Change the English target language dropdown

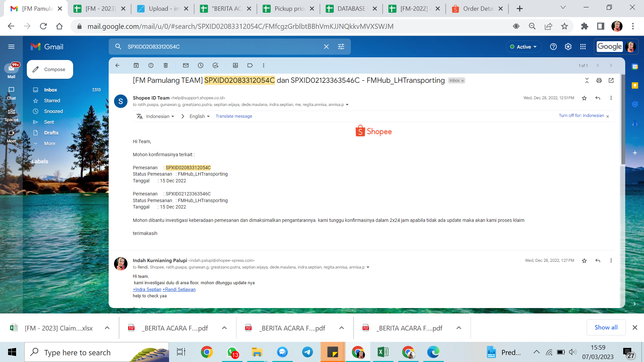[200, 116]
